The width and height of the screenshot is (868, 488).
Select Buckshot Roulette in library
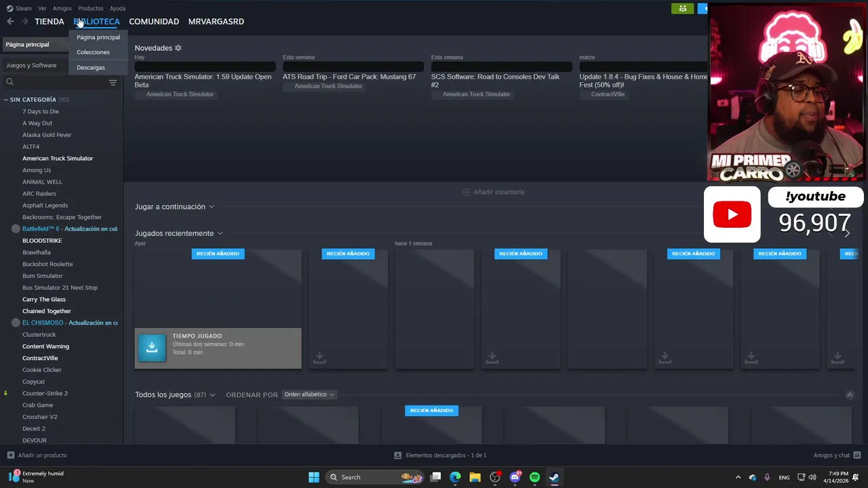(47, 264)
